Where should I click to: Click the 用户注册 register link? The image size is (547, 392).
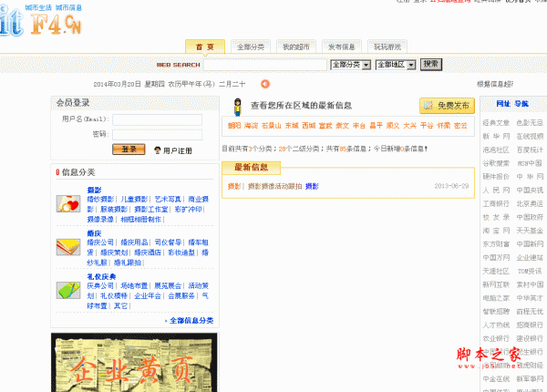178,150
